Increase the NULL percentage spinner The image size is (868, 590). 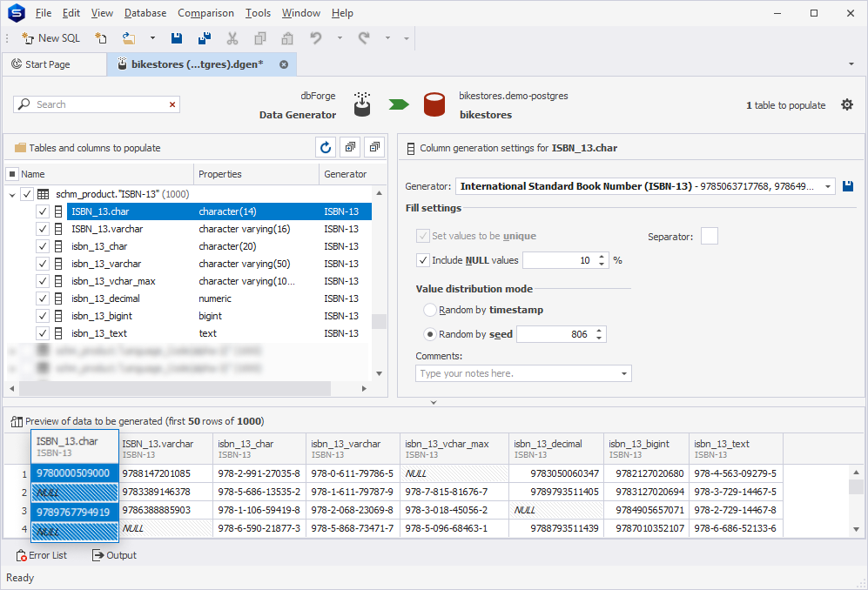click(602, 256)
